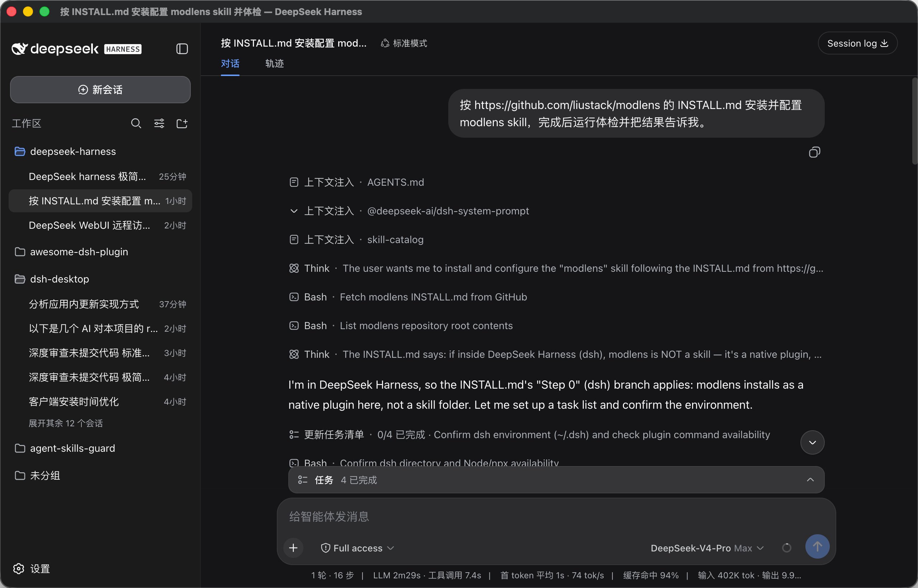The height and width of the screenshot is (588, 918).
Task: Open the DeepSeek-V4-Pro Max model dropdown
Action: 707,548
